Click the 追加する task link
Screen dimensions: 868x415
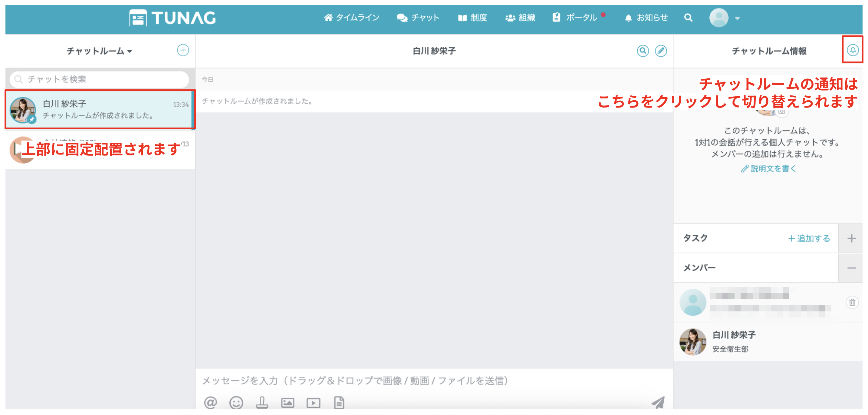(809, 238)
